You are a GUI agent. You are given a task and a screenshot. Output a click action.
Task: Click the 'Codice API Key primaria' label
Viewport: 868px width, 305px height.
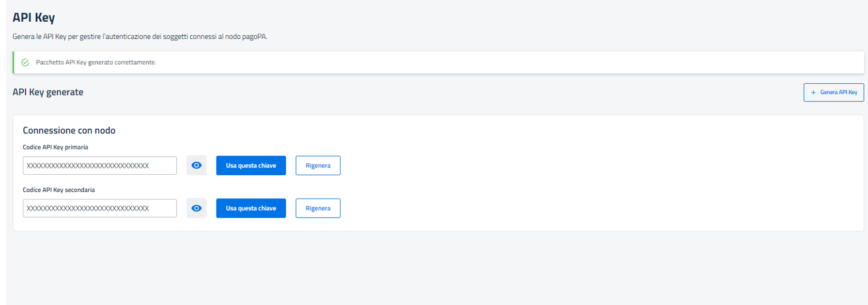point(55,147)
